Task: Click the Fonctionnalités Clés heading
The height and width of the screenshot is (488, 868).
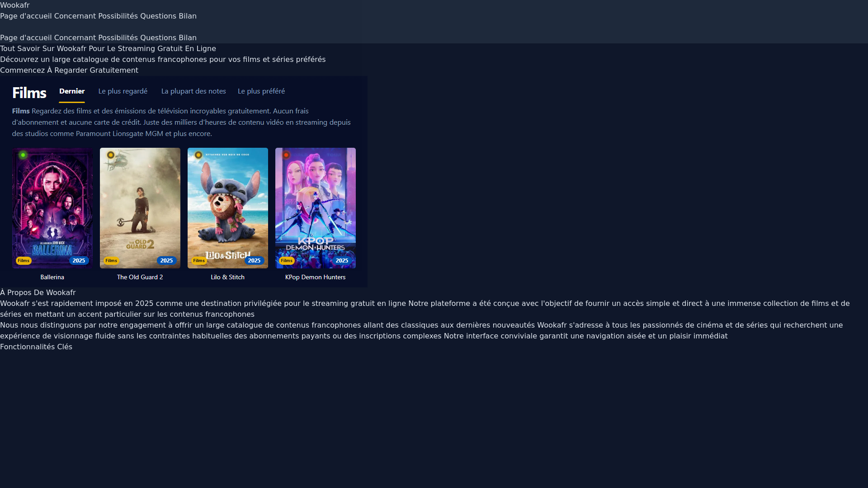Action: (36, 347)
